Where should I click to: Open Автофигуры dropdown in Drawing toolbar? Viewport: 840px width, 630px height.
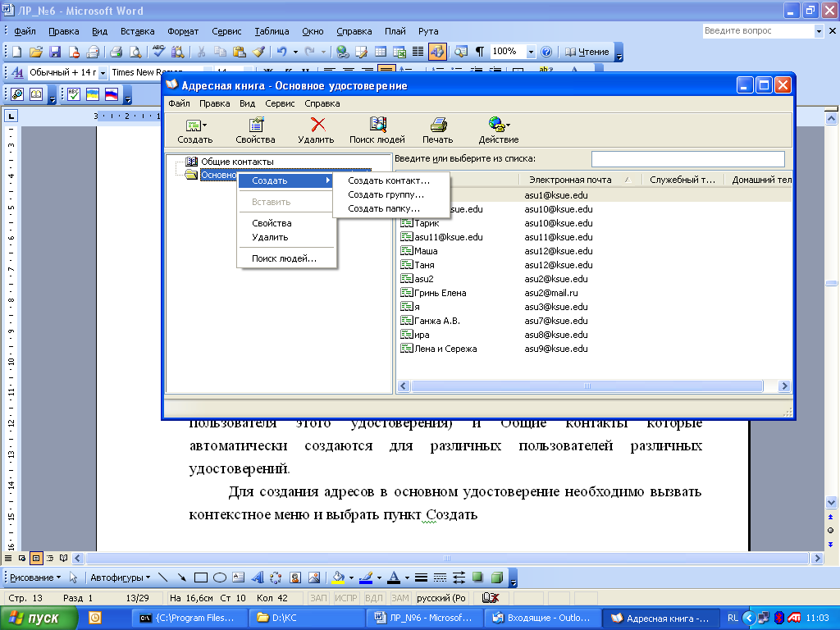[120, 577]
